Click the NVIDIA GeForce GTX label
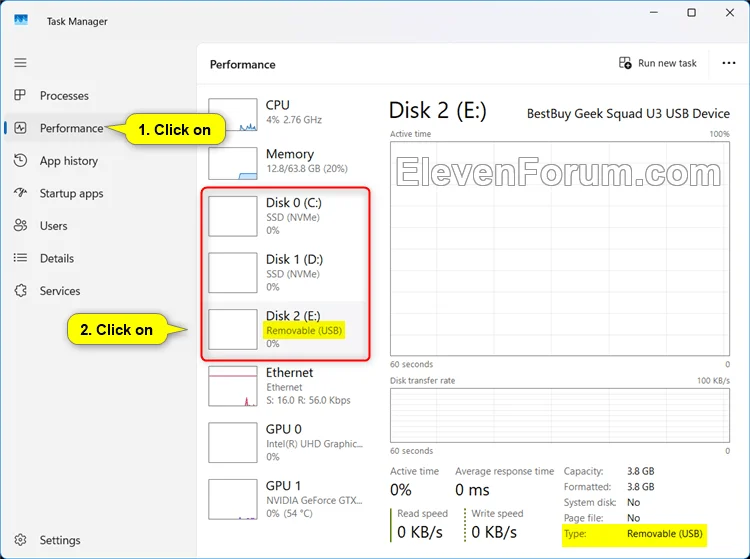Viewport: 750px width, 559px height. [x=314, y=500]
